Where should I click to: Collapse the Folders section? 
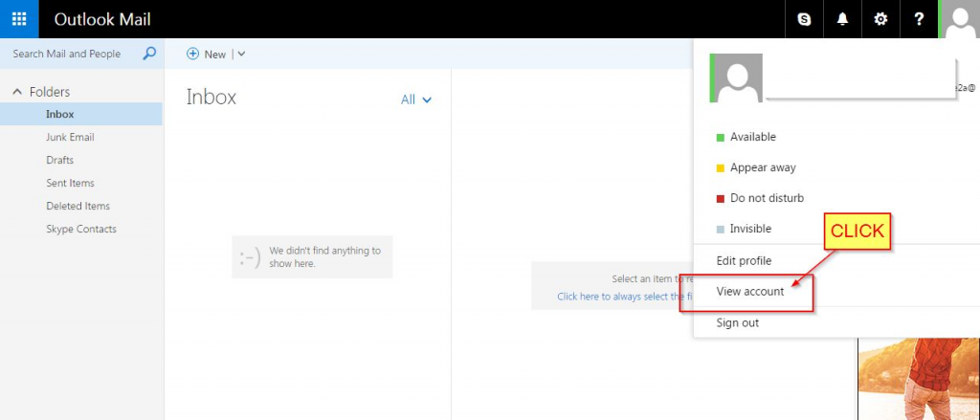[17, 92]
